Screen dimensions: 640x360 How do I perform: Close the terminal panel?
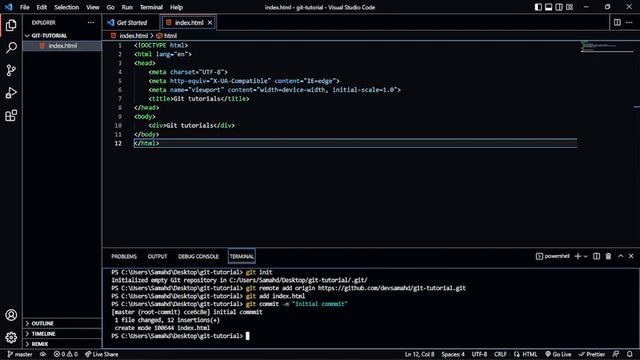[631, 256]
